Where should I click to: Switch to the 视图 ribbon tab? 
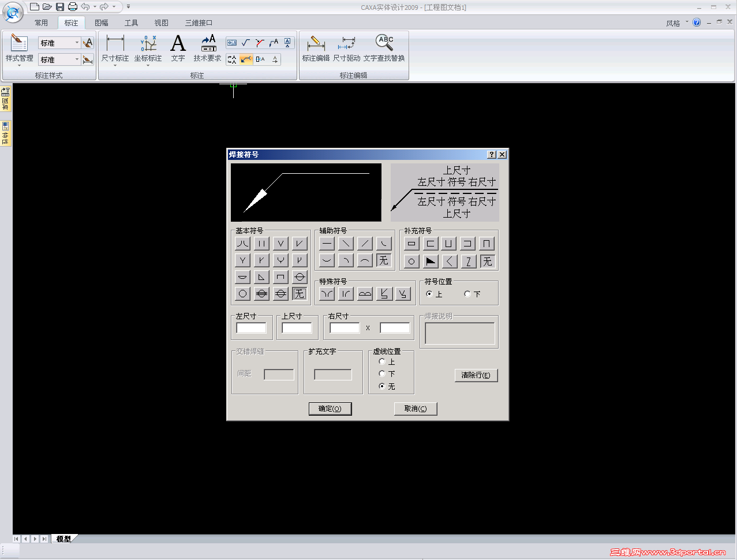(162, 23)
